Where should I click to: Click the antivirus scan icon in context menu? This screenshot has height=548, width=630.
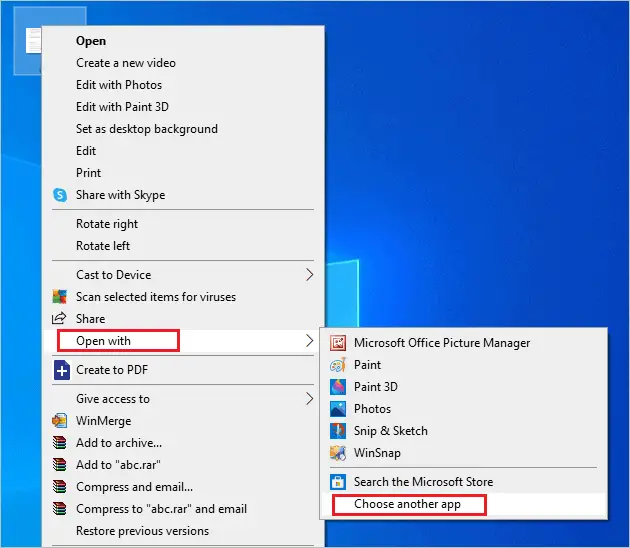coord(60,297)
